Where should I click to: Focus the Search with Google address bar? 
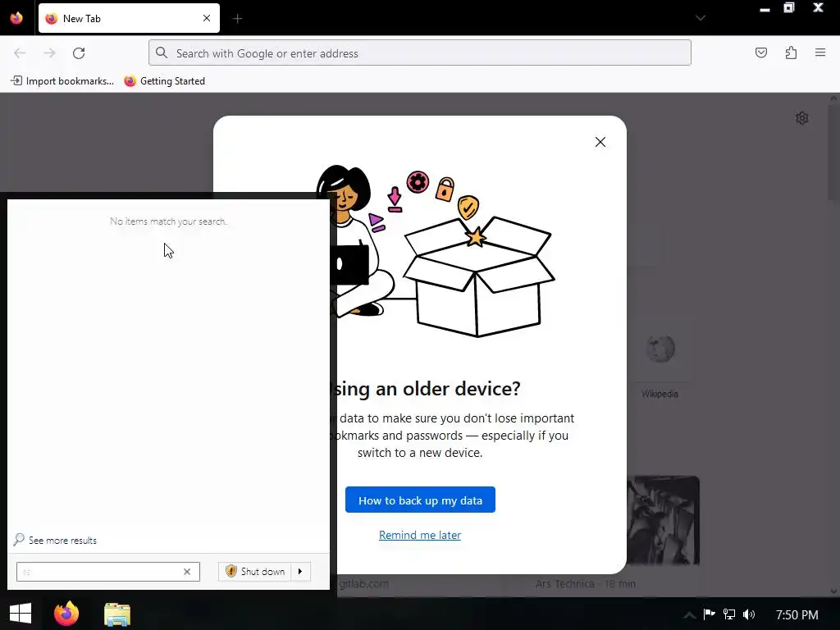(x=419, y=53)
